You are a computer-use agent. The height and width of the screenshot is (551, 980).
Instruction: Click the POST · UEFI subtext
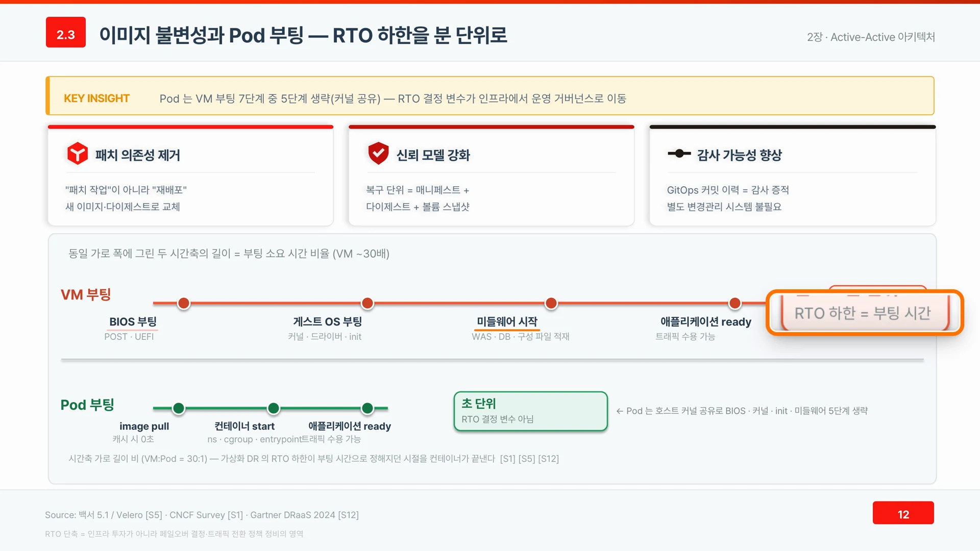(129, 337)
